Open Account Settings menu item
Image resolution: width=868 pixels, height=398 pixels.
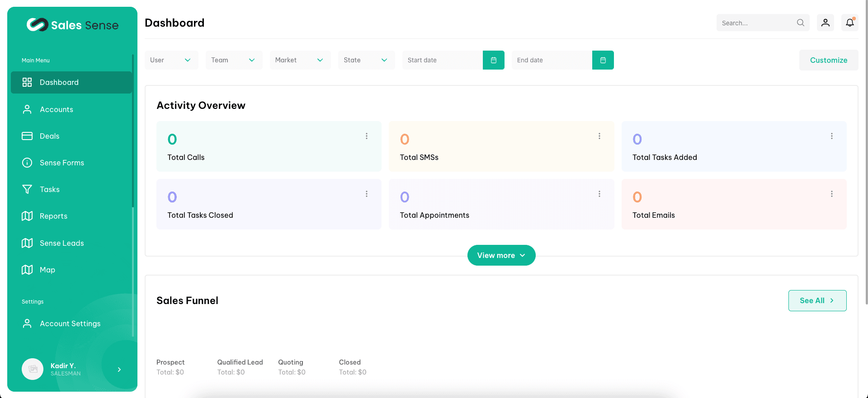[71, 323]
